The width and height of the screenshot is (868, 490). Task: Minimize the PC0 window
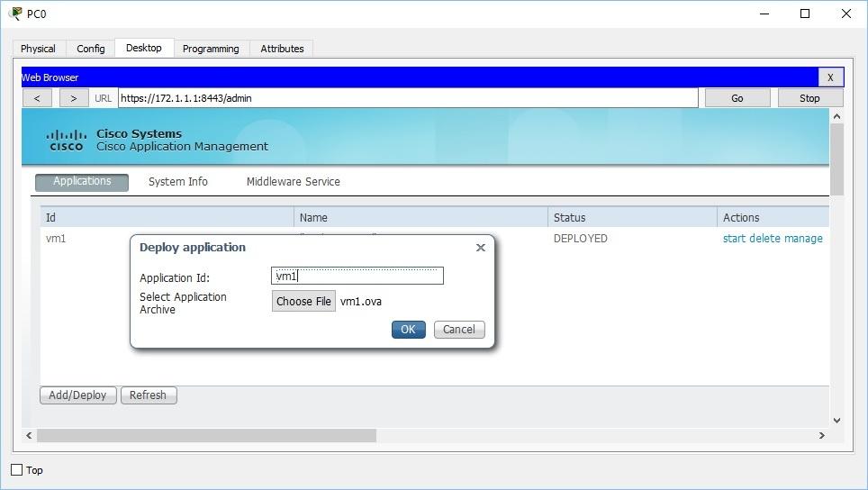(764, 14)
